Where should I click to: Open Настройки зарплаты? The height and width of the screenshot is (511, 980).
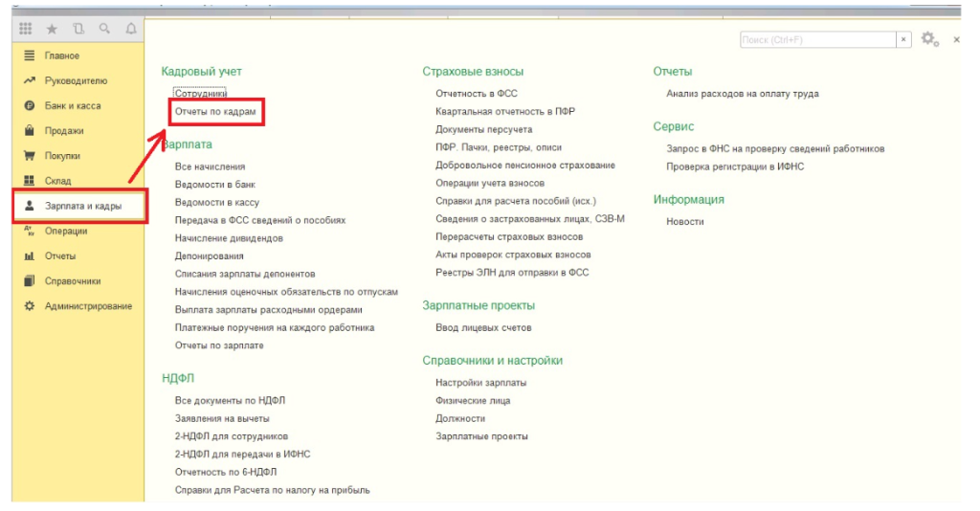point(480,383)
